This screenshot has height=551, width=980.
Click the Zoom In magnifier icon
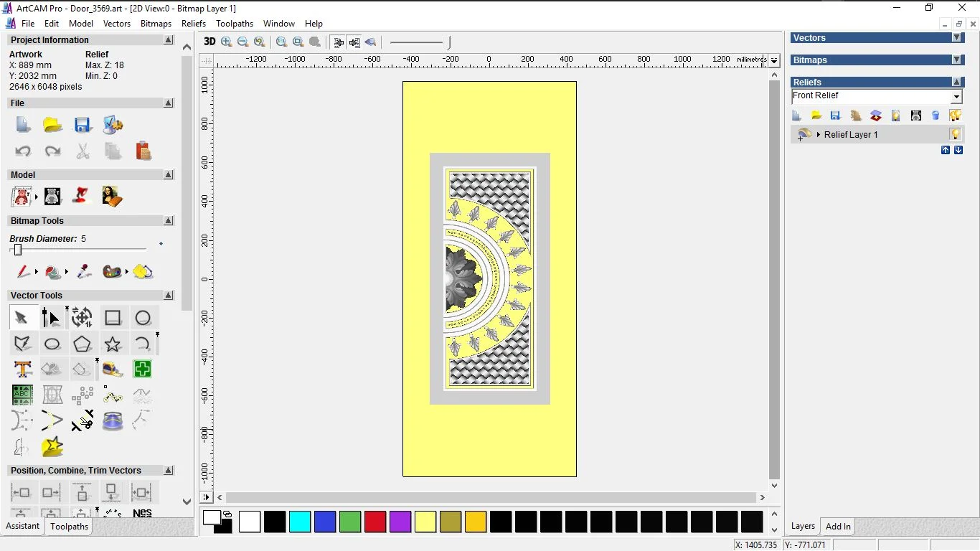click(227, 42)
